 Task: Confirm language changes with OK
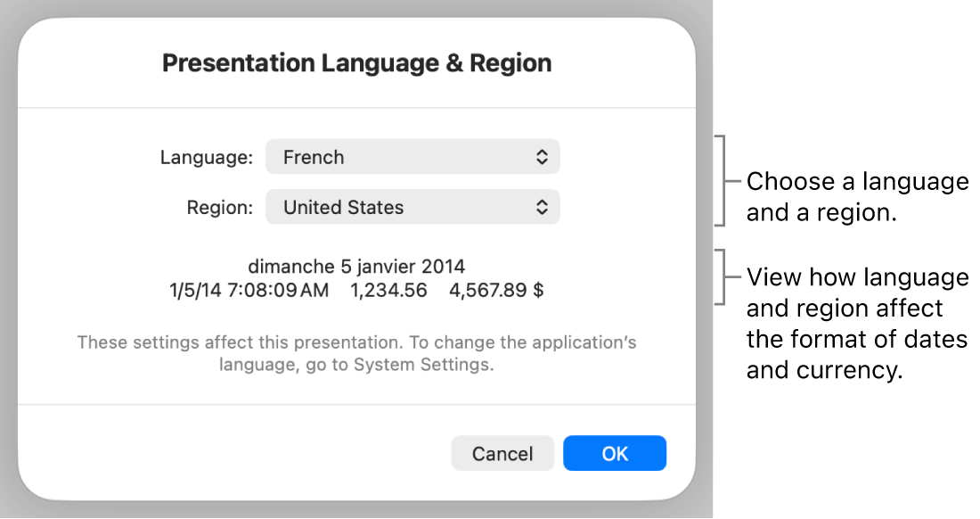click(615, 453)
